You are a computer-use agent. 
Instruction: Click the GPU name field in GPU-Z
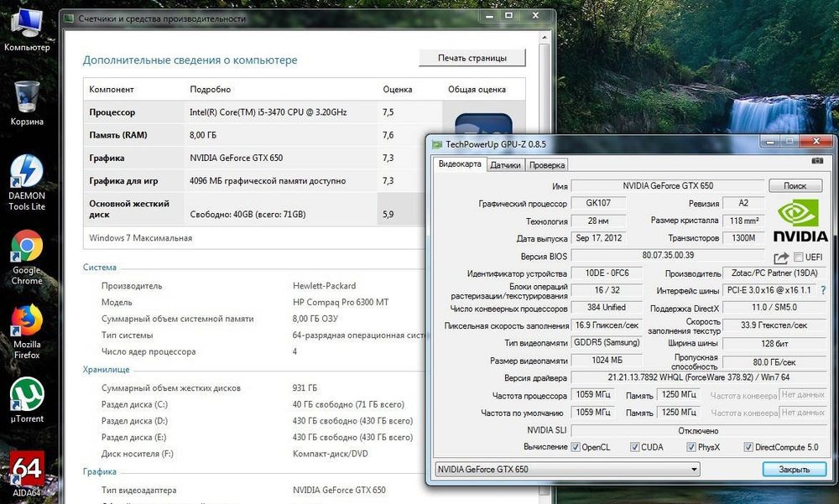[668, 185]
